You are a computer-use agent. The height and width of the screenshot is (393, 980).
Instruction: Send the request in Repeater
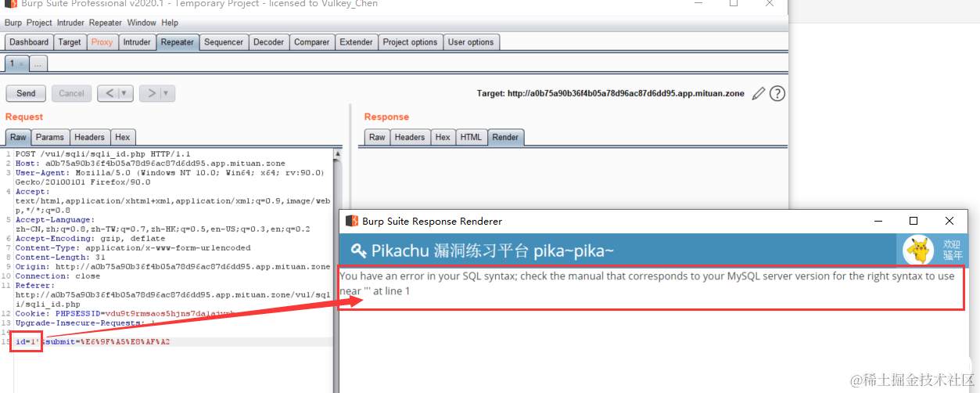coord(26,93)
